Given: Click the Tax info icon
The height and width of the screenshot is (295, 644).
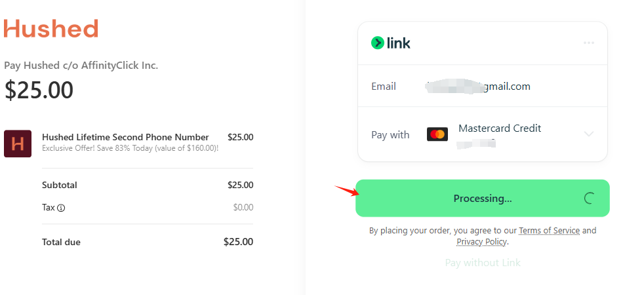Looking at the screenshot, I should point(61,208).
